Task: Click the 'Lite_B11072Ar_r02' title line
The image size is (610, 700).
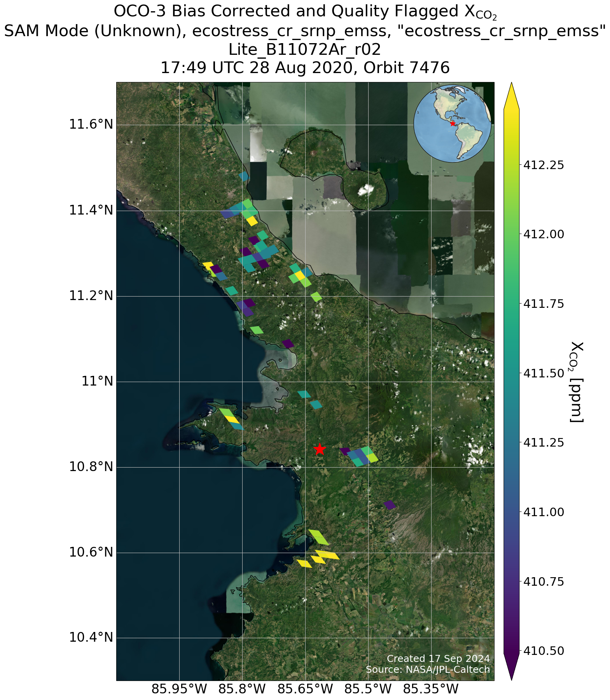Action: pyautogui.click(x=305, y=49)
